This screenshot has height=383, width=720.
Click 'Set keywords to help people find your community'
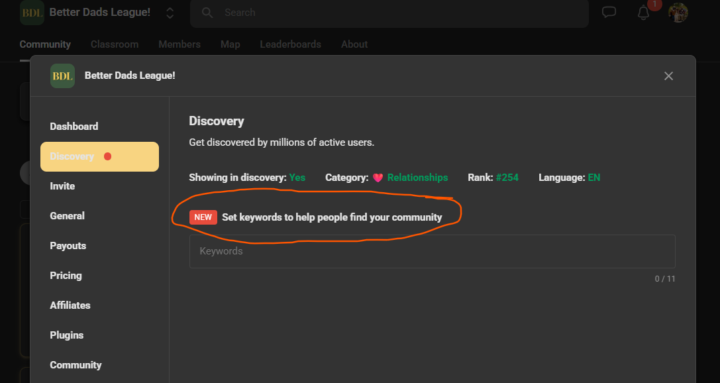(332, 217)
